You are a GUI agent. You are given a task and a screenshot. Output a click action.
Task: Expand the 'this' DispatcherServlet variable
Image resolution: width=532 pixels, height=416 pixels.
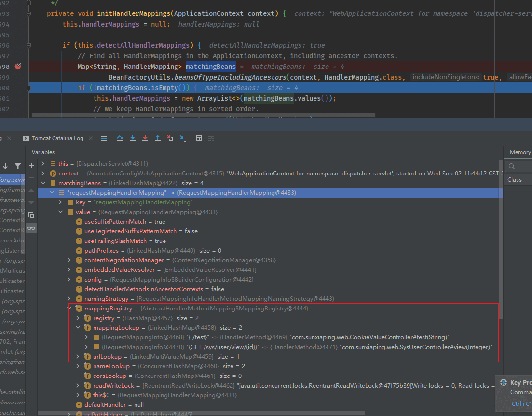click(x=43, y=164)
